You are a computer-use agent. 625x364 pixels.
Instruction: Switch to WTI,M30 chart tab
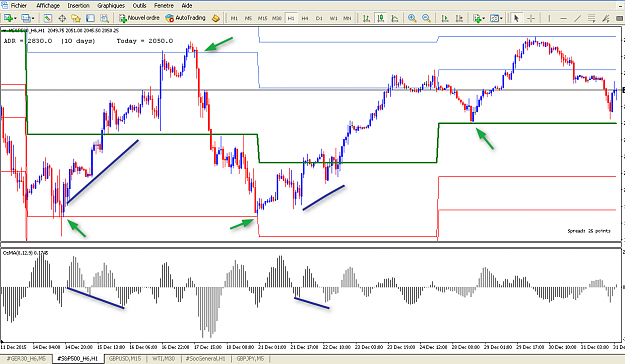click(163, 359)
